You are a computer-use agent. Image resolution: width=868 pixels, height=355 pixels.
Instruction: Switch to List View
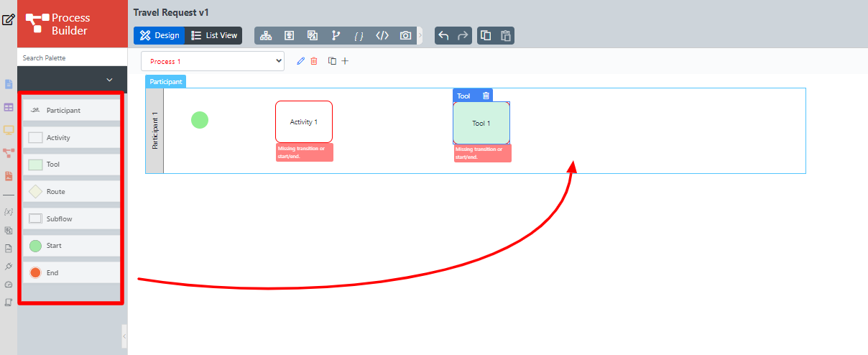214,35
